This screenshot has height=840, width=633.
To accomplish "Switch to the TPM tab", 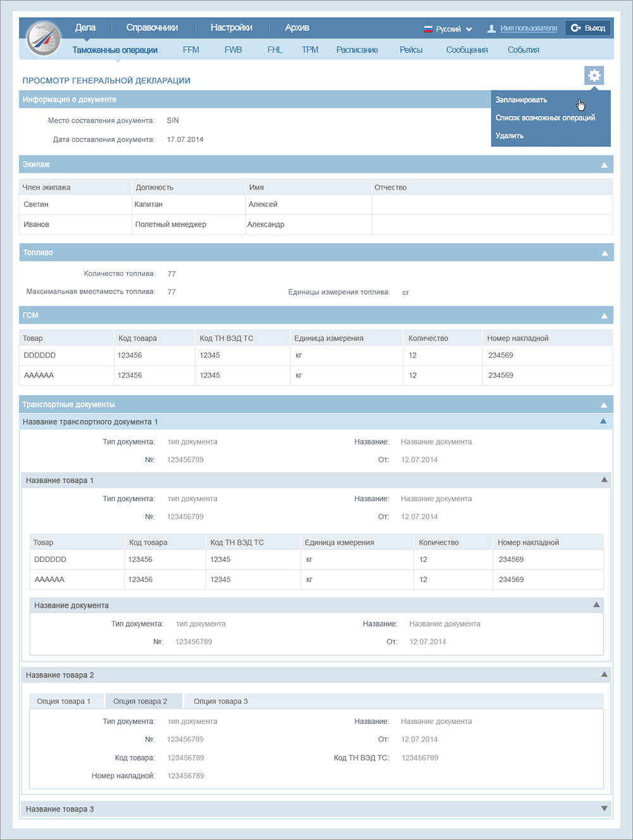I will point(310,50).
